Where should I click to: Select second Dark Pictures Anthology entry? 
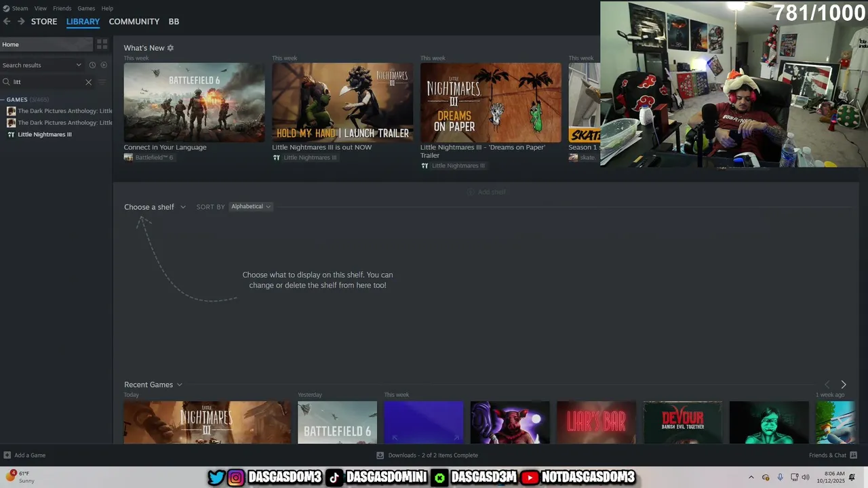pyautogui.click(x=59, y=123)
